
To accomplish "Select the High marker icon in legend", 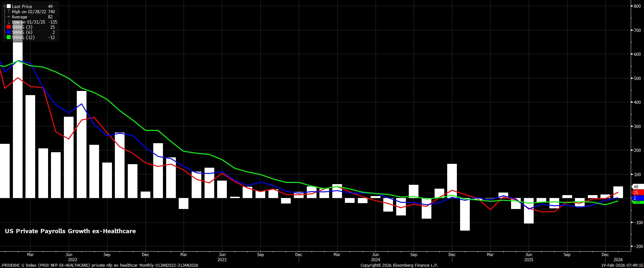I will [9, 12].
